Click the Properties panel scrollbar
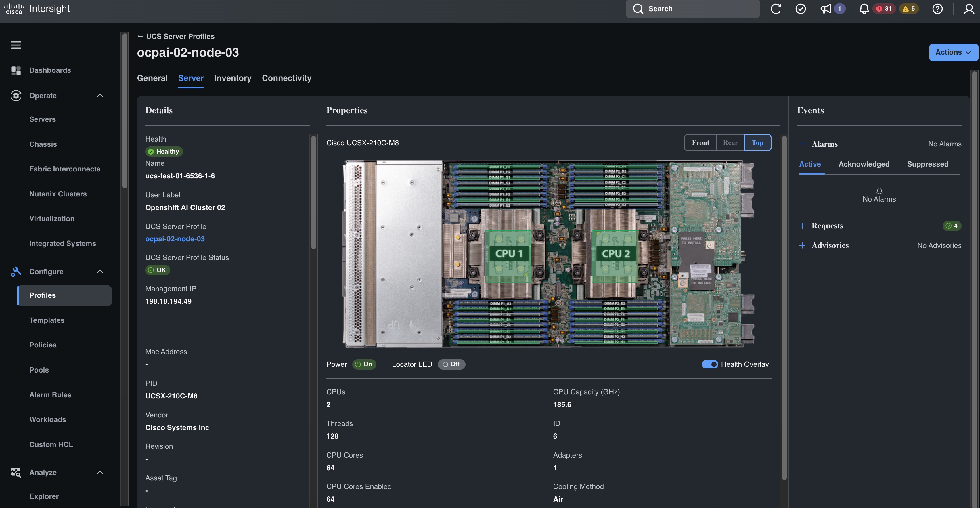 784,308
